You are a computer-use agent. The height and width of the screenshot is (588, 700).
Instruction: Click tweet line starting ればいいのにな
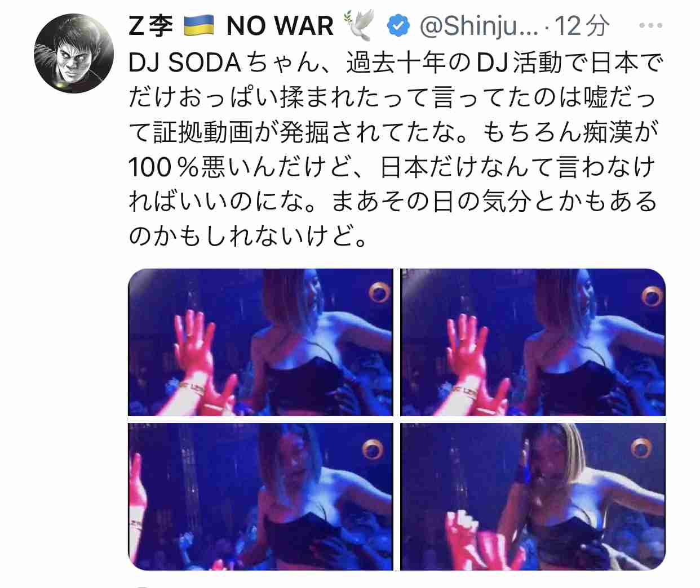click(x=393, y=202)
